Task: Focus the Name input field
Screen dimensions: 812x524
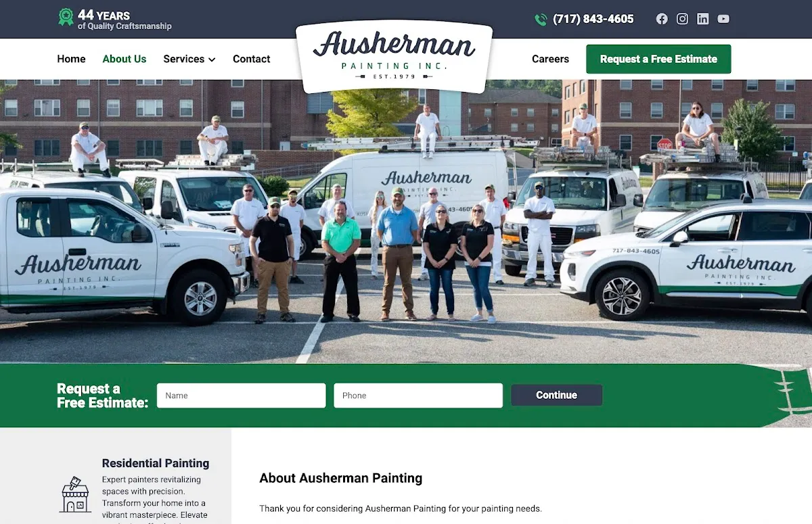Action: pyautogui.click(x=242, y=396)
